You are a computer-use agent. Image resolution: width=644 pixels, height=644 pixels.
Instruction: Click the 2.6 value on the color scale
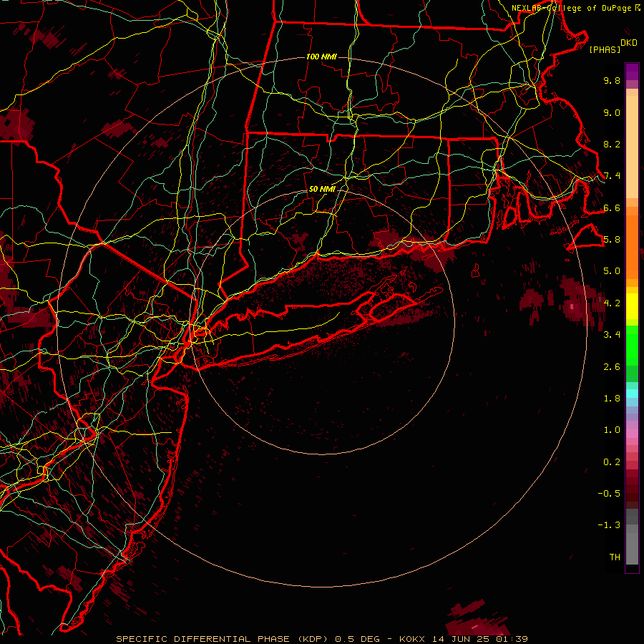[x=612, y=367]
